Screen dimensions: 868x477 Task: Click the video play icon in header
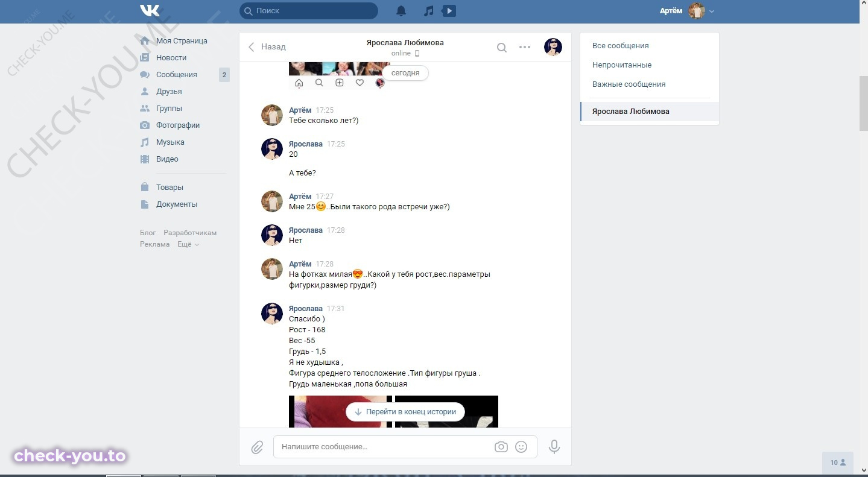449,11
